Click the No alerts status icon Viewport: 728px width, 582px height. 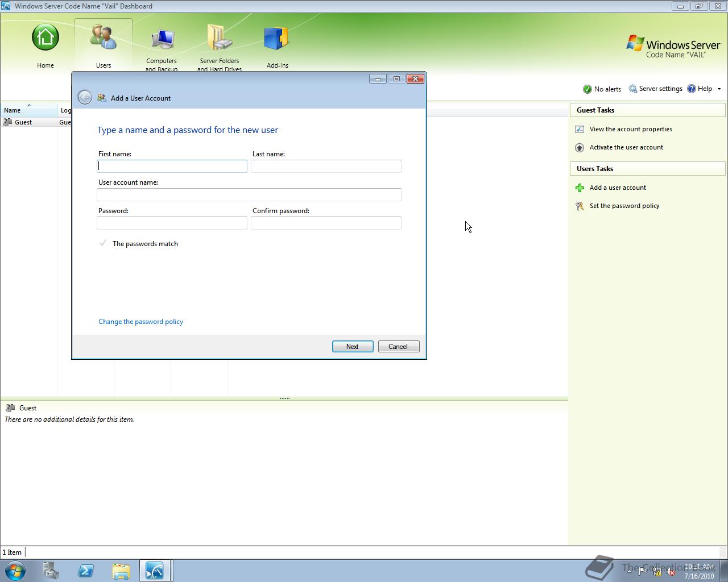pos(587,89)
